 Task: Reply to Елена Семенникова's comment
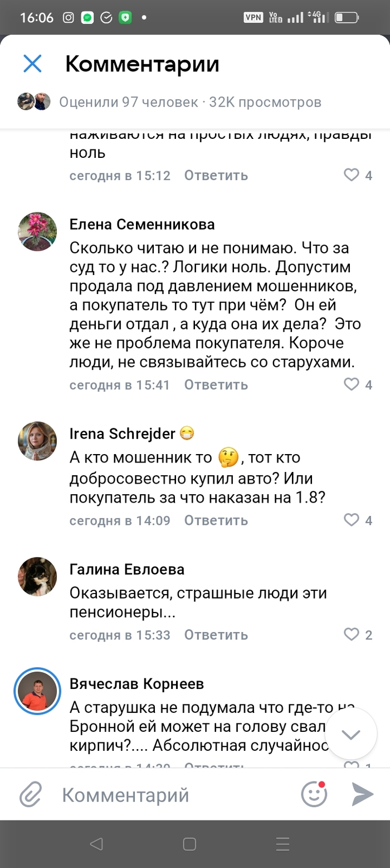pyautogui.click(x=216, y=384)
